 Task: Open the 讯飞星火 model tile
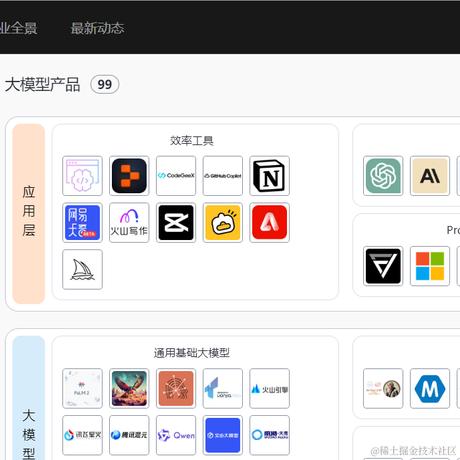coord(82,435)
